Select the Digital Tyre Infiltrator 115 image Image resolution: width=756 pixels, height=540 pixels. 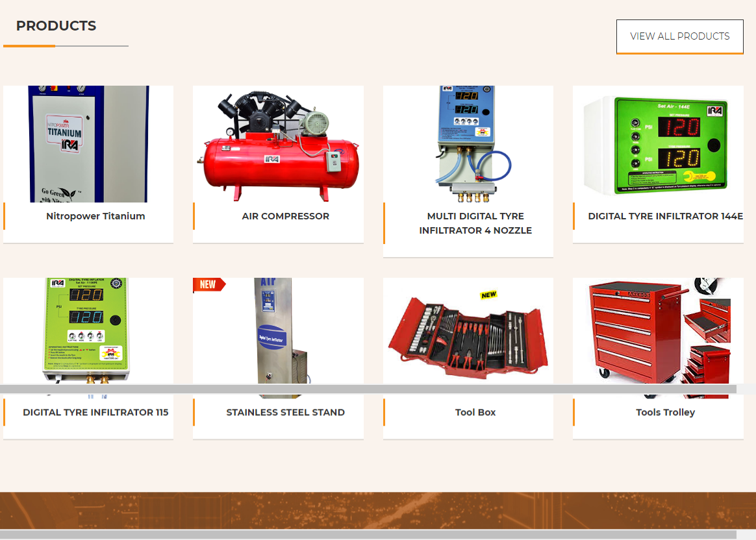click(x=88, y=331)
